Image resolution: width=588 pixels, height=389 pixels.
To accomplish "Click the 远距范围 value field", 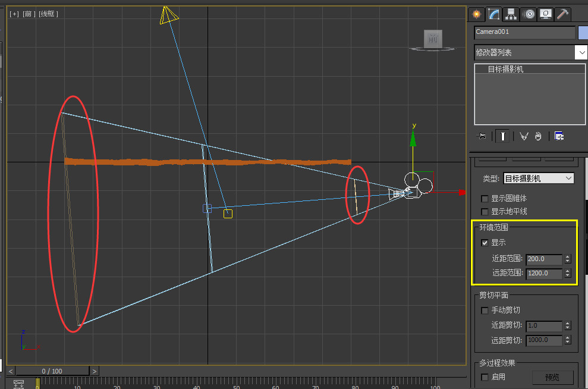I will coord(543,274).
